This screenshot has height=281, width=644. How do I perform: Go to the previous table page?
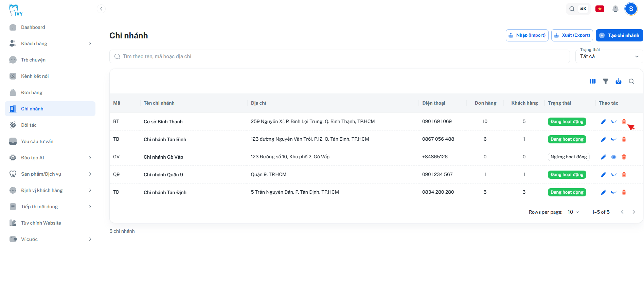(x=622, y=212)
